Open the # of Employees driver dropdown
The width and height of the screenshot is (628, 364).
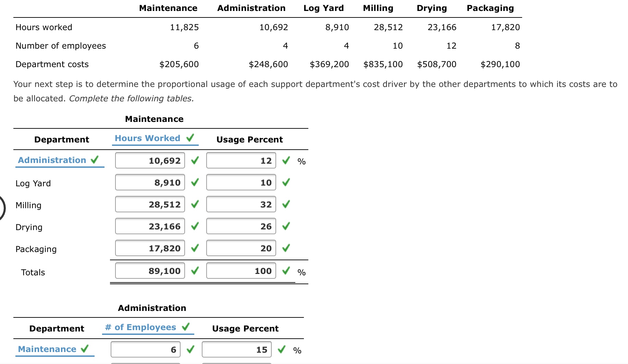coord(140,327)
